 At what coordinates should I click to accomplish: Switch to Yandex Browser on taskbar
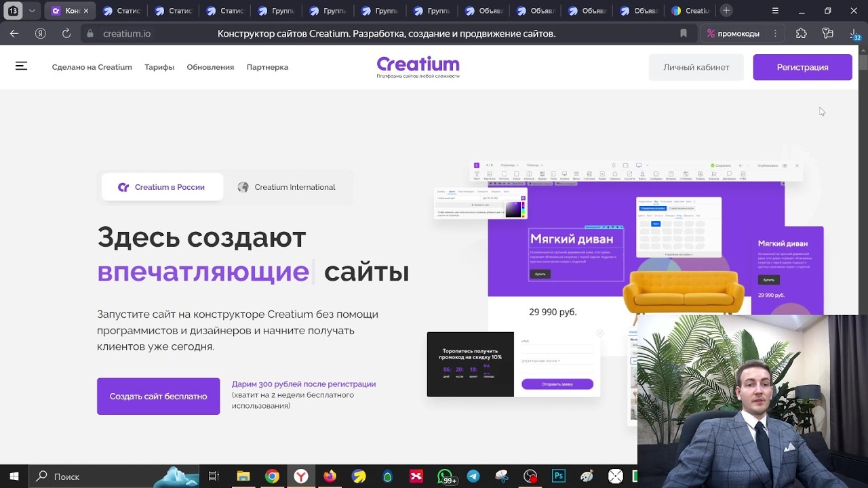(300, 476)
